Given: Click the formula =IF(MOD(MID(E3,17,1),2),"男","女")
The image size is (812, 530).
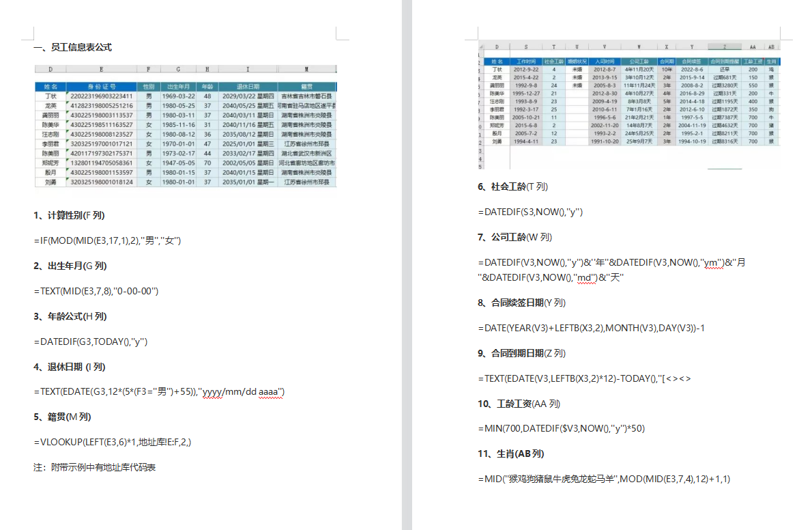Looking at the screenshot, I should coord(107,240).
